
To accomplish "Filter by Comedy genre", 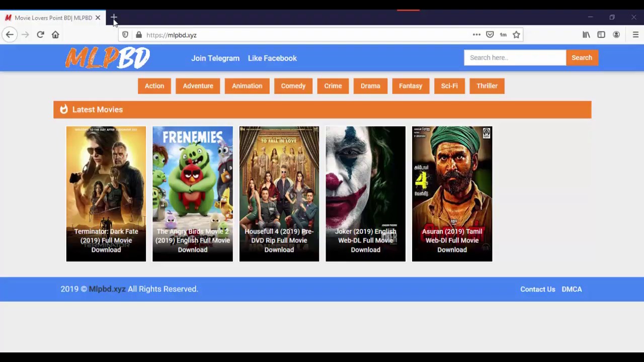I will [293, 86].
